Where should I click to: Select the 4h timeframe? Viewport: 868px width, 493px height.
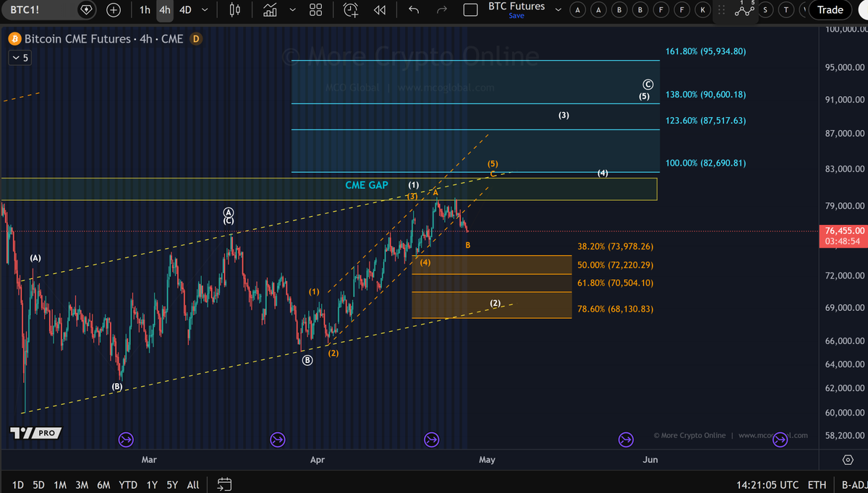click(165, 10)
